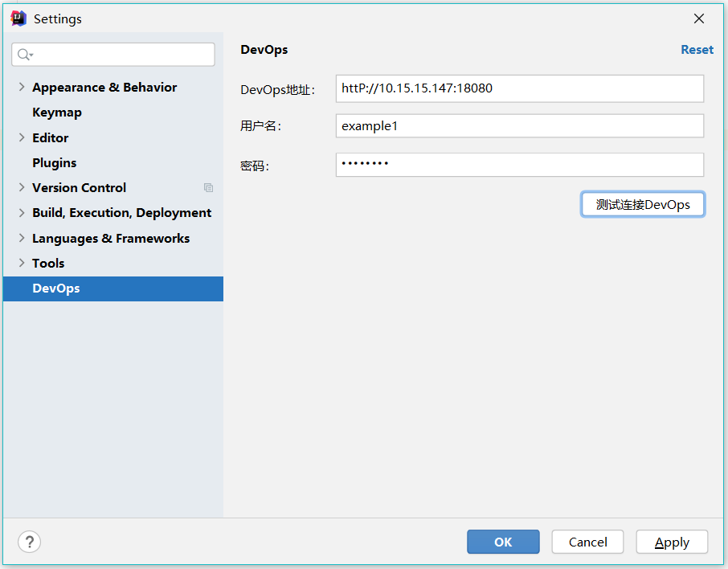Click the 密码 label
Viewport: 728px width, 569px height.
(255, 166)
